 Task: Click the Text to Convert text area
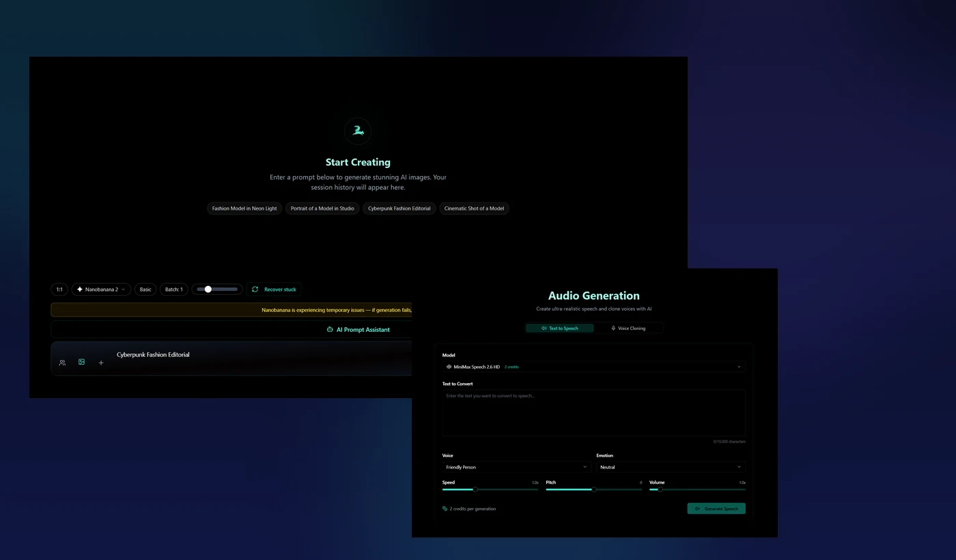tap(593, 413)
